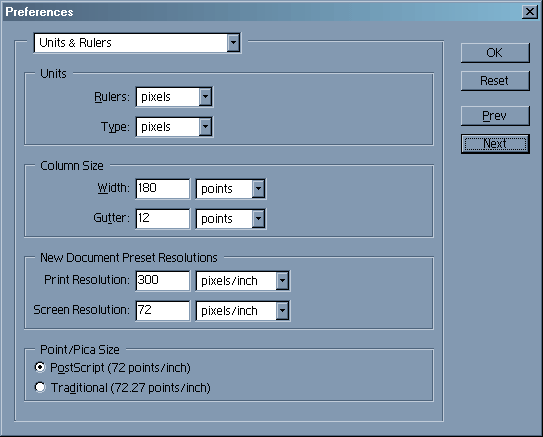Click the PostScript option label text

[x=120, y=368]
